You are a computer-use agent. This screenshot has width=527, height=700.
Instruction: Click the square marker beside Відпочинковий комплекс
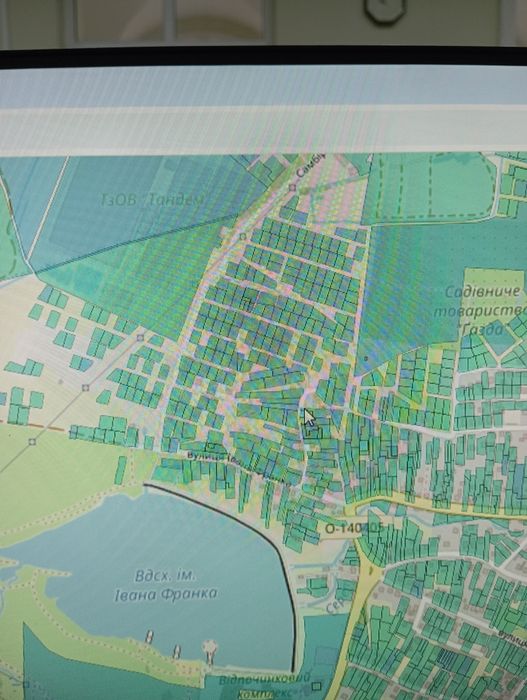pyautogui.click(x=317, y=686)
